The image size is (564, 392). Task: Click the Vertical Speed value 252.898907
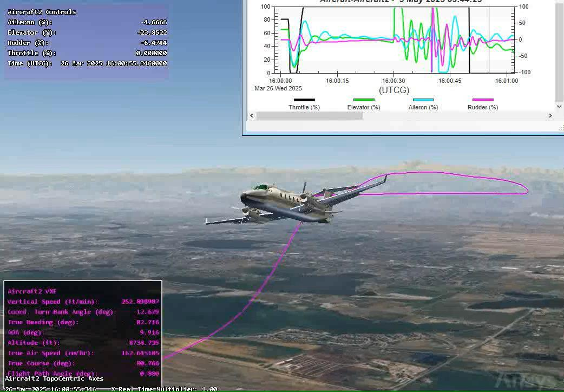tap(140, 302)
